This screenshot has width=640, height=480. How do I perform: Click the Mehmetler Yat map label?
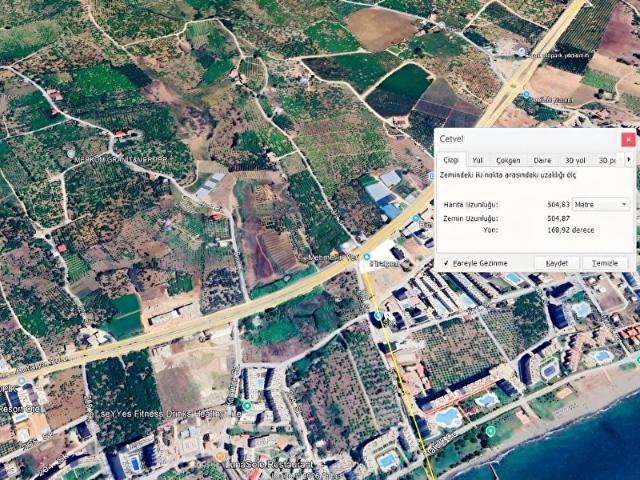(333, 258)
